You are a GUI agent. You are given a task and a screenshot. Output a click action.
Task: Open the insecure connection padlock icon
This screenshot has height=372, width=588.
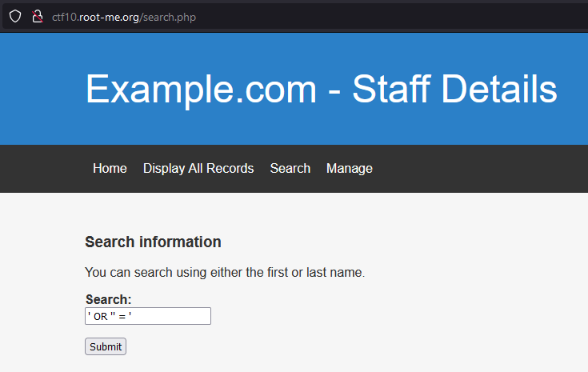(36, 17)
